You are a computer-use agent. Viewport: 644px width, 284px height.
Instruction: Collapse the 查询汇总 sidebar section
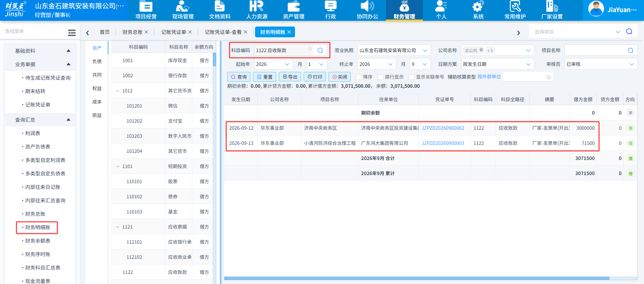click(68, 120)
